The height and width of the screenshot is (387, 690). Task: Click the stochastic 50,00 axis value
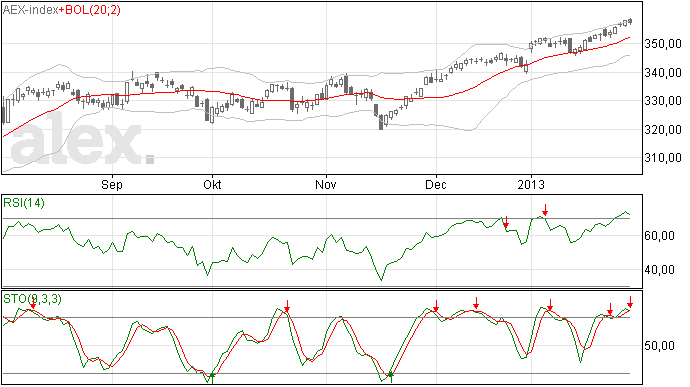[660, 346]
